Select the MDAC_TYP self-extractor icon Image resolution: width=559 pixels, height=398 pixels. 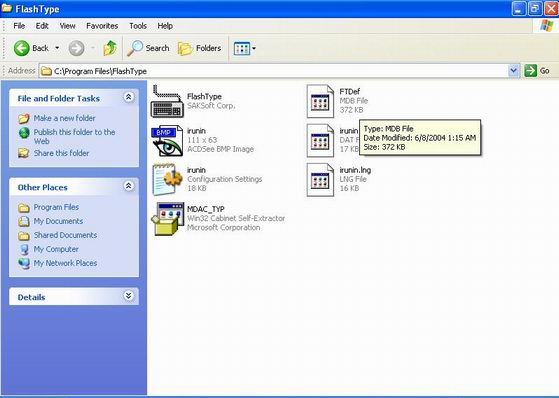pos(167,219)
